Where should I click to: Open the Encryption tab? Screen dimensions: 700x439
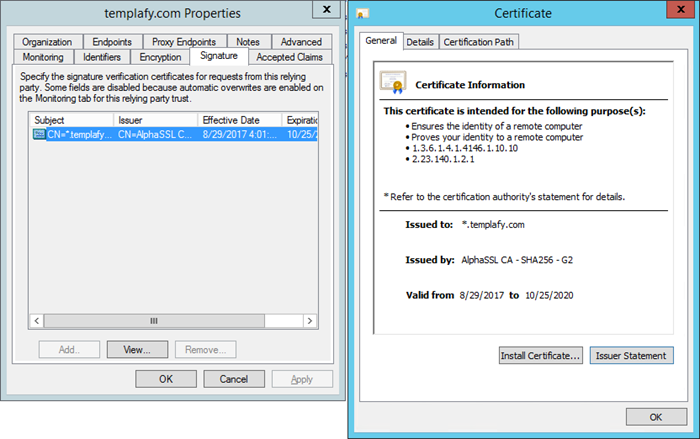coord(160,57)
